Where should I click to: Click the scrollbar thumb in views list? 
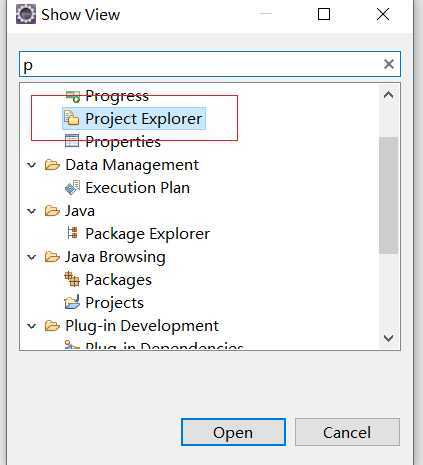tap(389, 195)
